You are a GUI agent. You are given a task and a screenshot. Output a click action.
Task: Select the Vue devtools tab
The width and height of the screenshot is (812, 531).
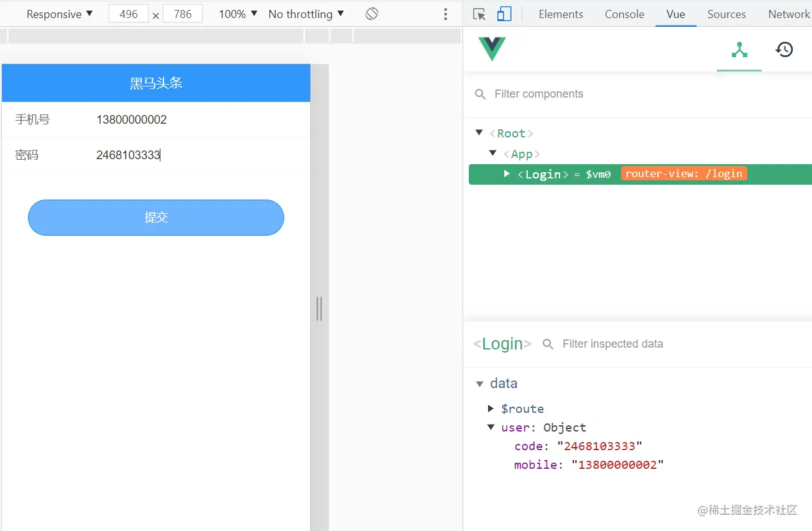tap(676, 14)
